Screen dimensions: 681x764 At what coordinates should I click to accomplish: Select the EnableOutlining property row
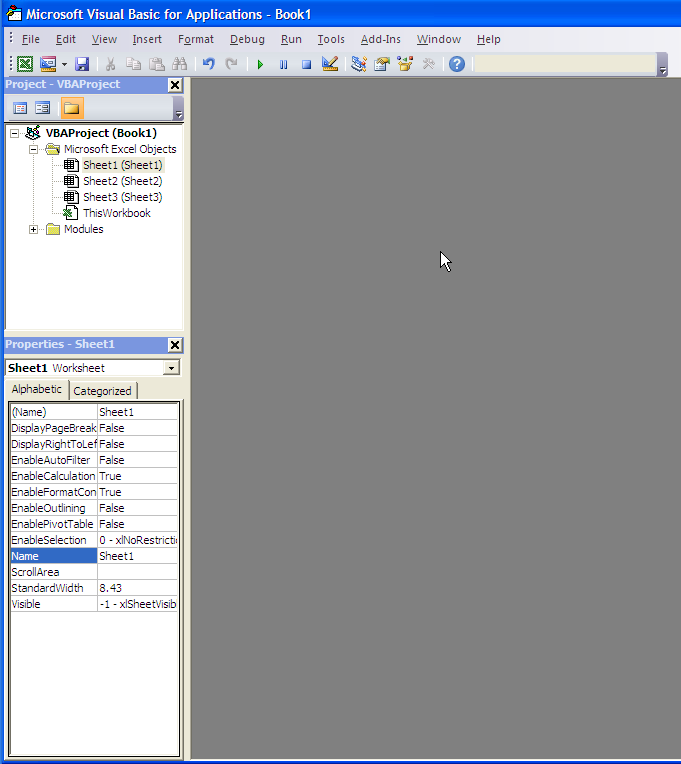(94, 508)
